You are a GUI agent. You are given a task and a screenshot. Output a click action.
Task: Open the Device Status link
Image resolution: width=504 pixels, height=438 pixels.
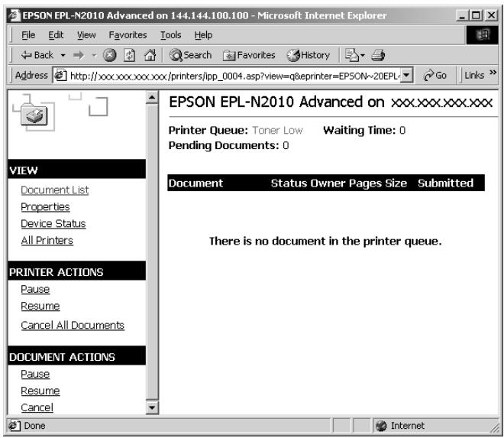pyautogui.click(x=53, y=224)
